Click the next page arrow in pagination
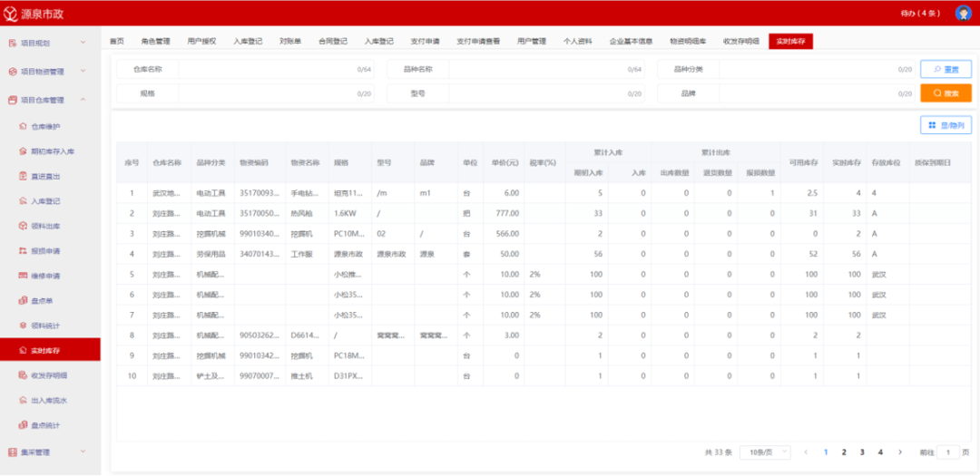The image size is (980, 476). coord(899,452)
